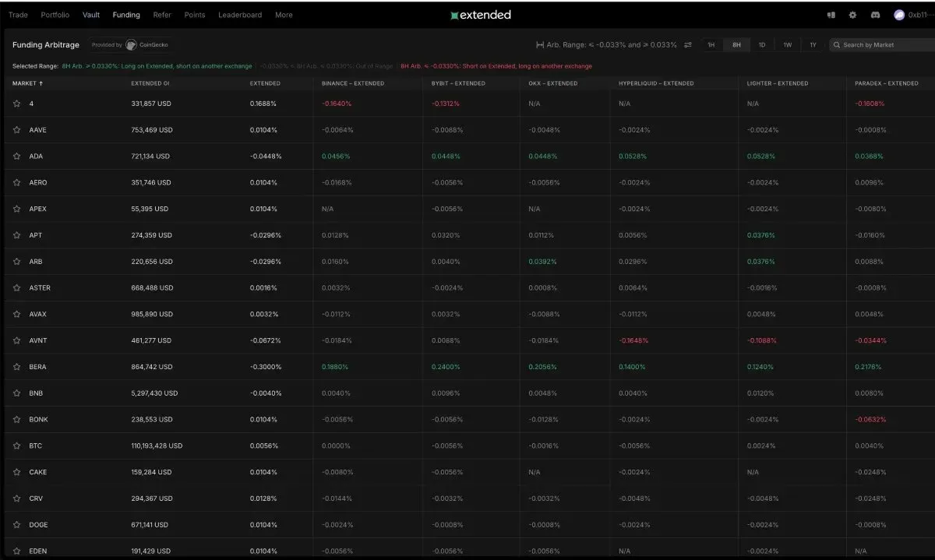The image size is (935, 560).
Task: Star the ASTER market
Action: pos(16,288)
